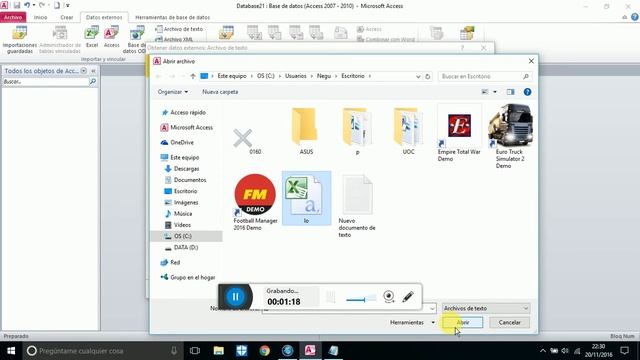
Task: Collapse the navigation pane with double chevron
Action: [93, 71]
